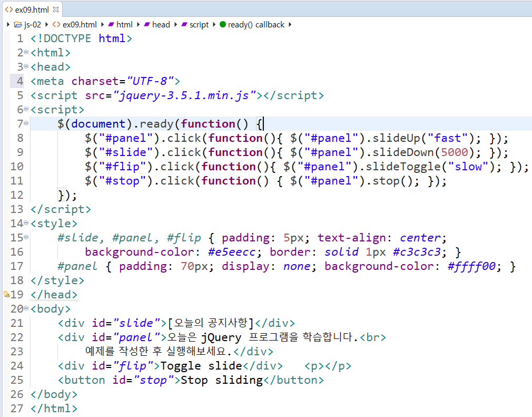Click green circle icon before ready() callback
The height and width of the screenshot is (417, 532).
(223, 24)
